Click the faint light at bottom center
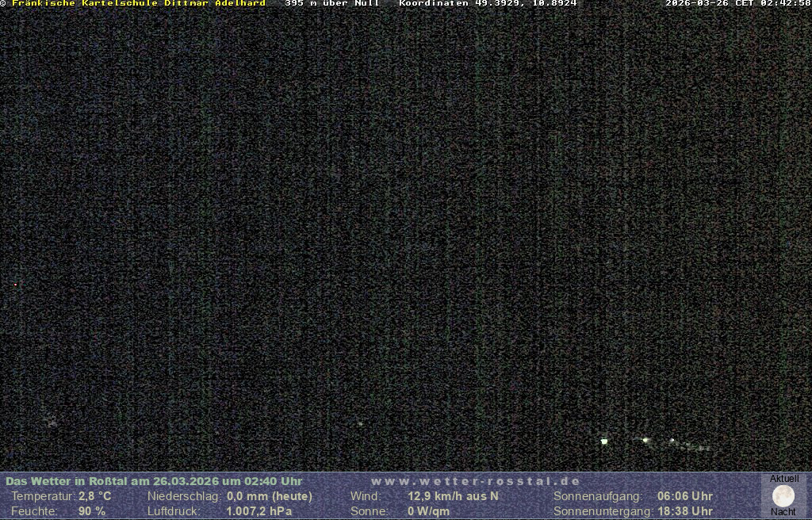Screen dimensions: 812x520 tap(360, 424)
